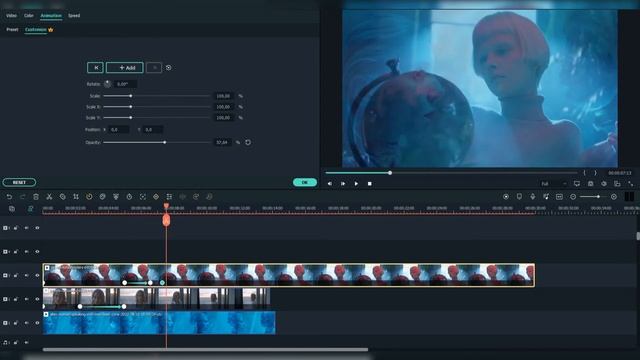Stop preview playback
Image resolution: width=640 pixels, height=360 pixels.
[370, 184]
